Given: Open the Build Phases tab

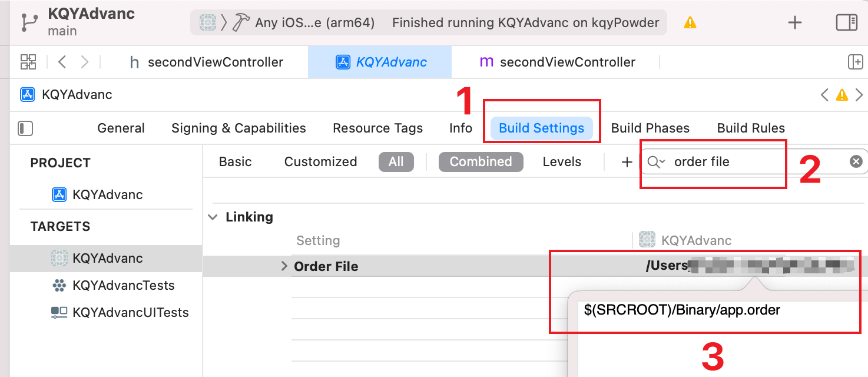Looking at the screenshot, I should pyautogui.click(x=650, y=128).
